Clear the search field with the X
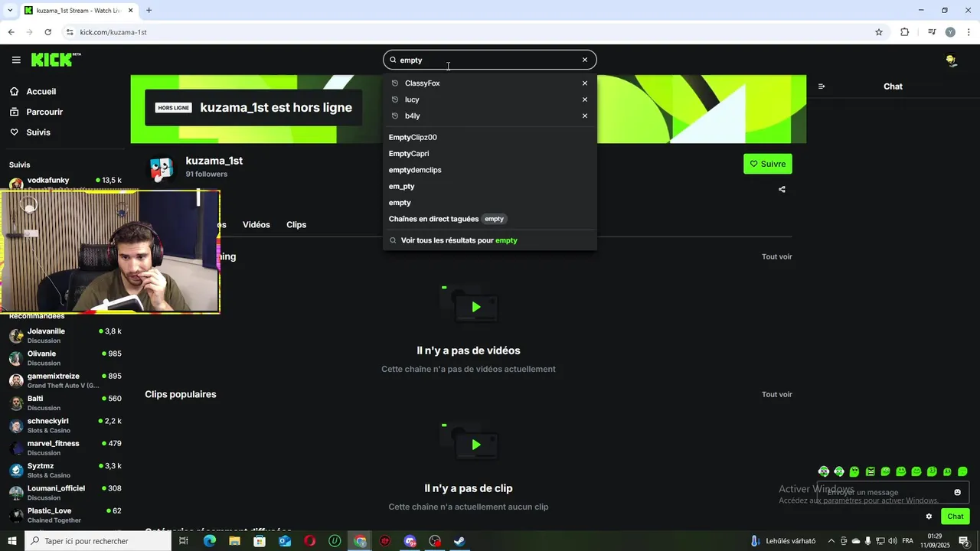 (x=585, y=60)
